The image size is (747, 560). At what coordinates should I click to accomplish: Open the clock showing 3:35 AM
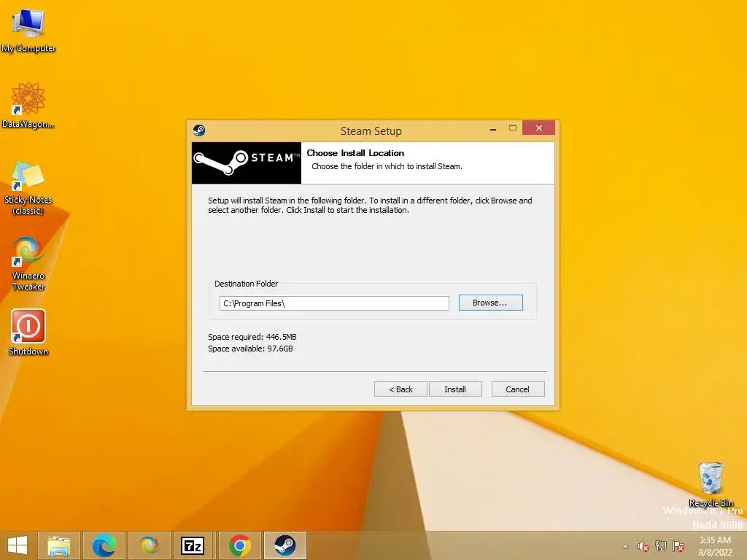[x=715, y=546]
